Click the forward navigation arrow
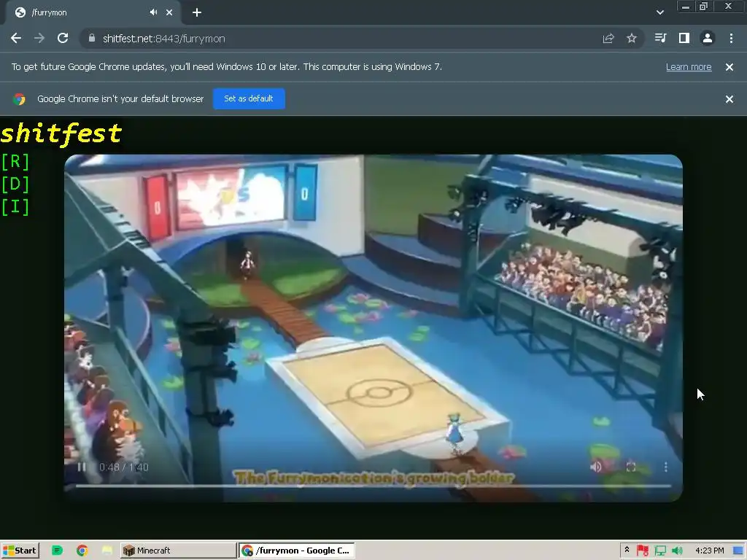 click(39, 39)
